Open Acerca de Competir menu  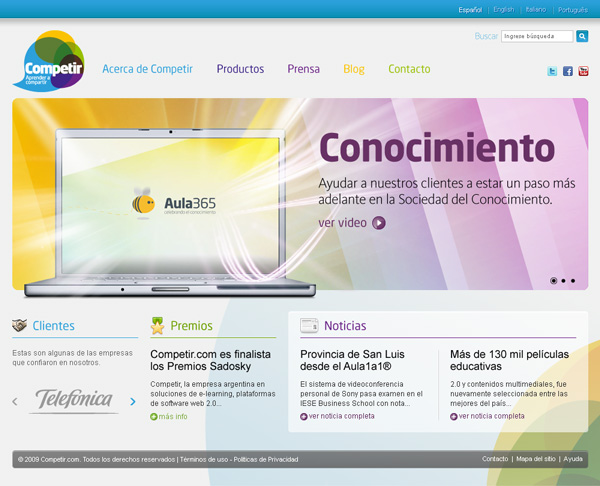147,69
